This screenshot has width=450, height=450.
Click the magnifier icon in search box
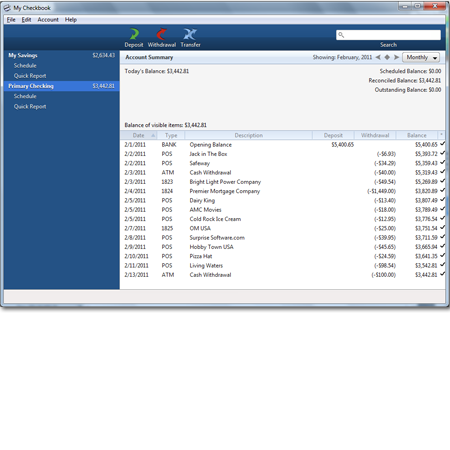tap(341, 35)
